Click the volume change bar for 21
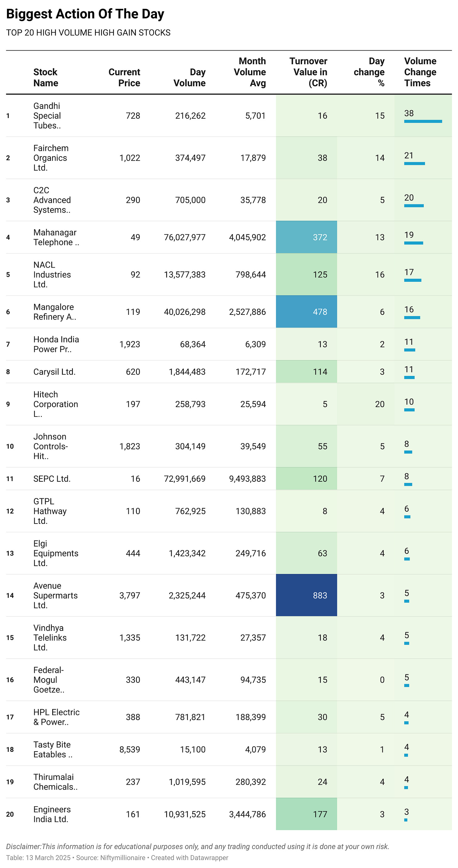Viewport: 458px width, 868px height. [x=415, y=163]
